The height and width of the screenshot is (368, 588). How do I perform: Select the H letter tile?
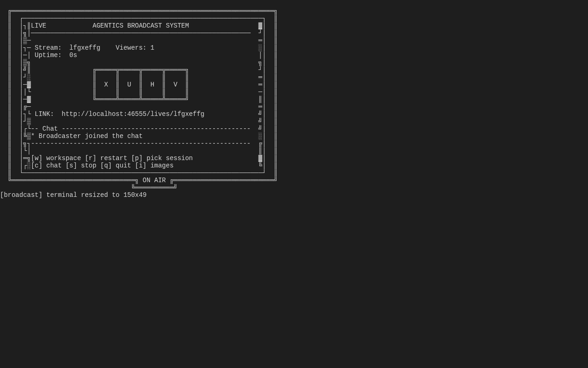click(x=152, y=85)
